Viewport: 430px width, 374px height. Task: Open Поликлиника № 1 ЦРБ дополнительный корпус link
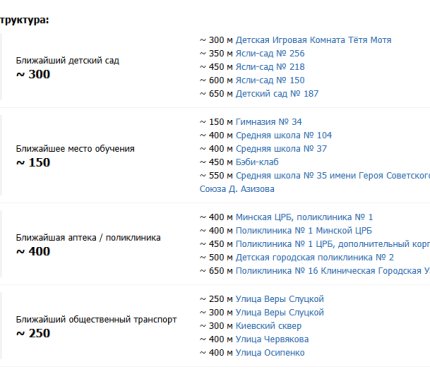(x=333, y=244)
